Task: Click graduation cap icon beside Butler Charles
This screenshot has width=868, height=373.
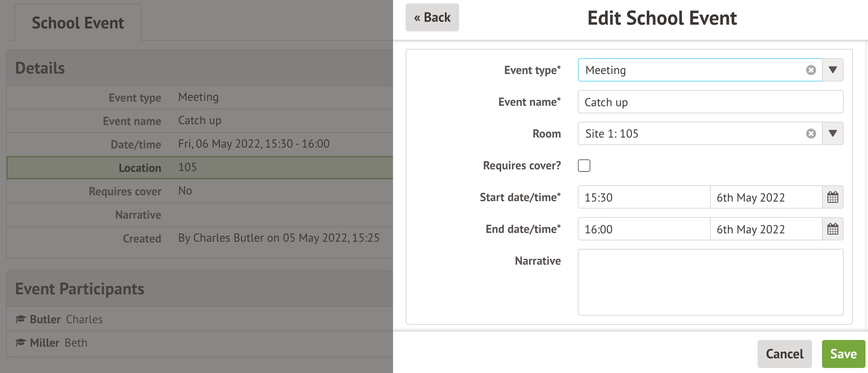Action: click(20, 319)
